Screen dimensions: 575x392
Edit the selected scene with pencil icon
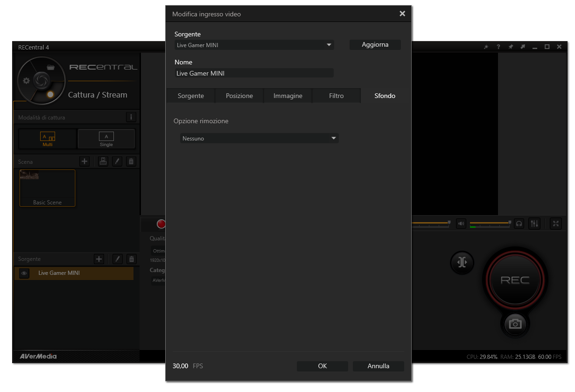pyautogui.click(x=117, y=161)
